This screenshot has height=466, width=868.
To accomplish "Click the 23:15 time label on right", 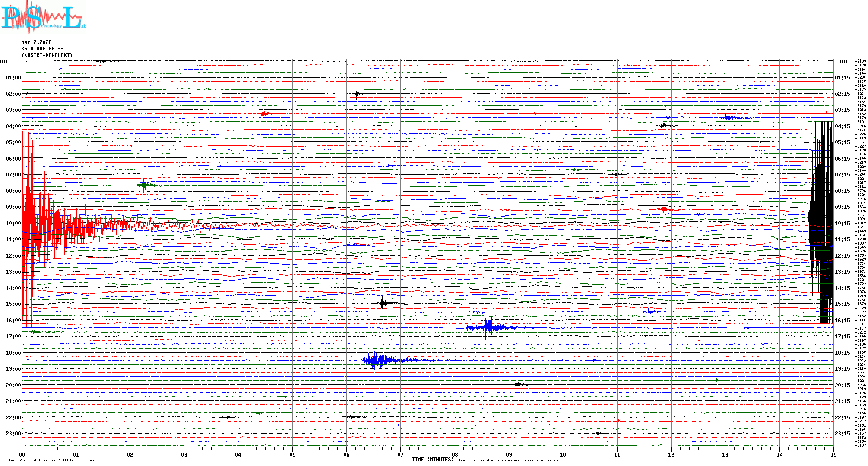I will [x=842, y=434].
